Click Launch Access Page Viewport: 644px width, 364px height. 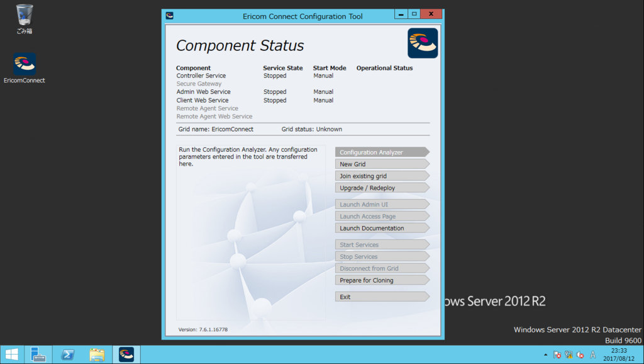click(x=382, y=217)
